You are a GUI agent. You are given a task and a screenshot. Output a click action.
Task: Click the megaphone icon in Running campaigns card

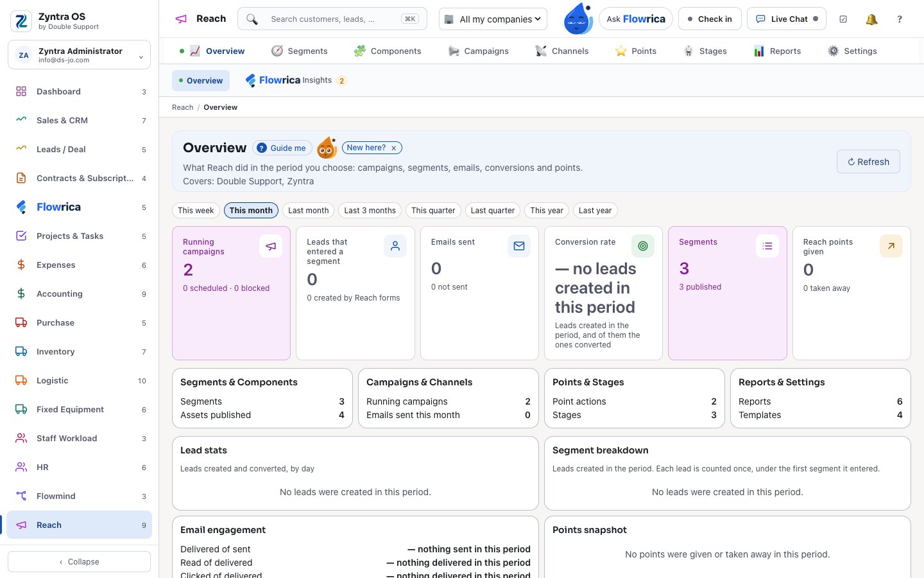coord(271,246)
